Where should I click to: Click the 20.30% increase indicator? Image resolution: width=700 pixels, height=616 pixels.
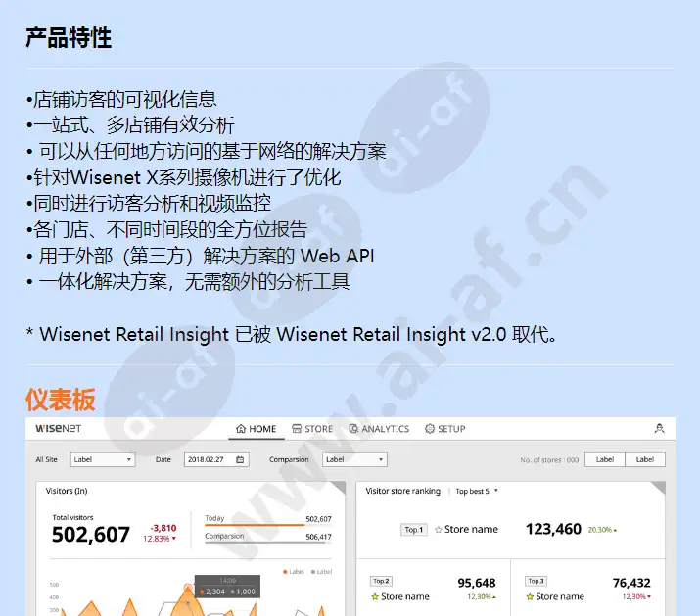coord(602,530)
